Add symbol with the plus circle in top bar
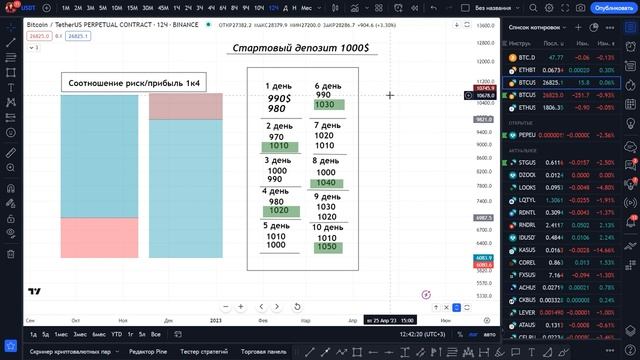Image resolution: width=640 pixels, height=360 pixels. 47,8
